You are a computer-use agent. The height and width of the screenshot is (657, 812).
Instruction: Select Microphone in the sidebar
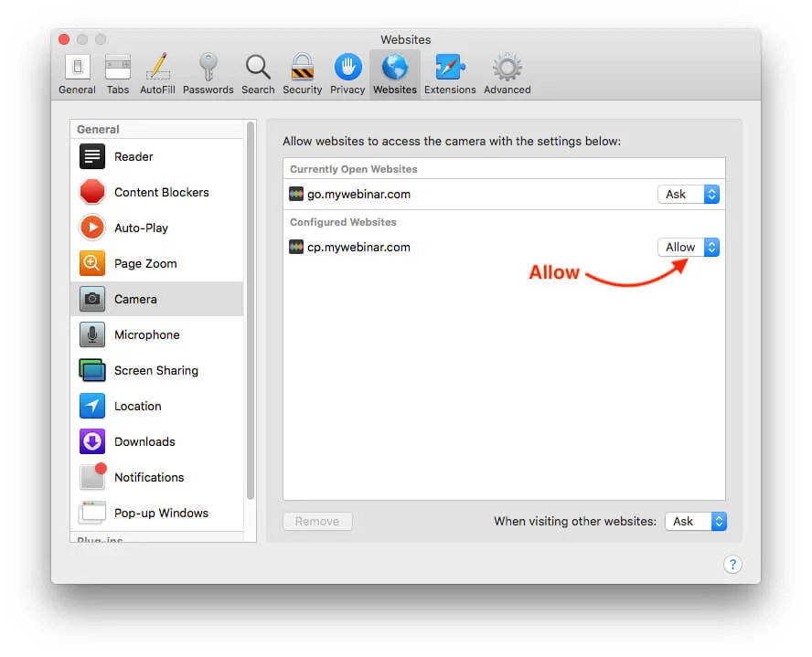[146, 334]
